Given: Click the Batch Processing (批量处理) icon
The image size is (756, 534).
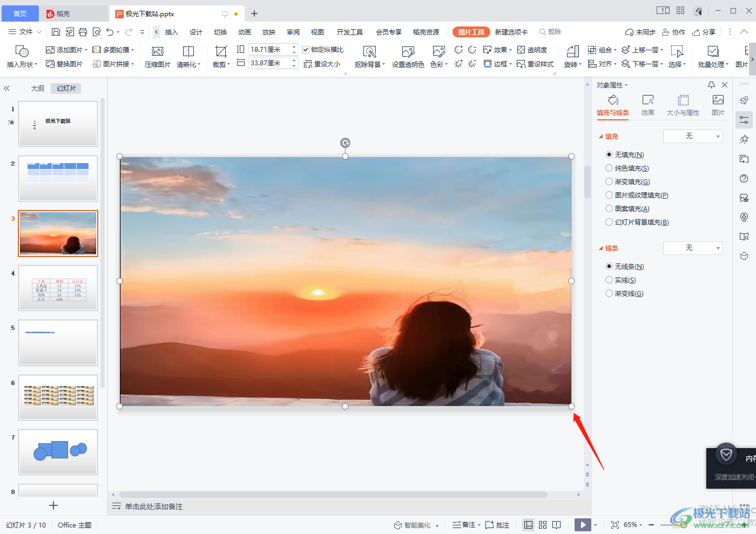Looking at the screenshot, I should (713, 51).
